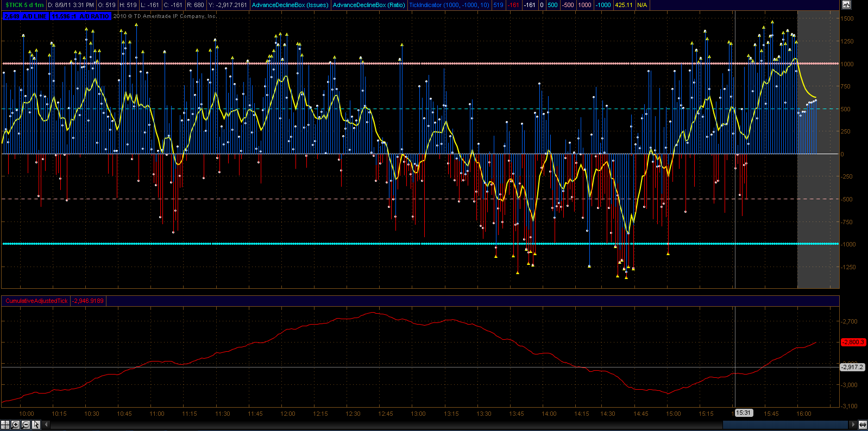Click the close value C: -161
This screenshot has width=868, height=431.
pyautogui.click(x=173, y=5)
